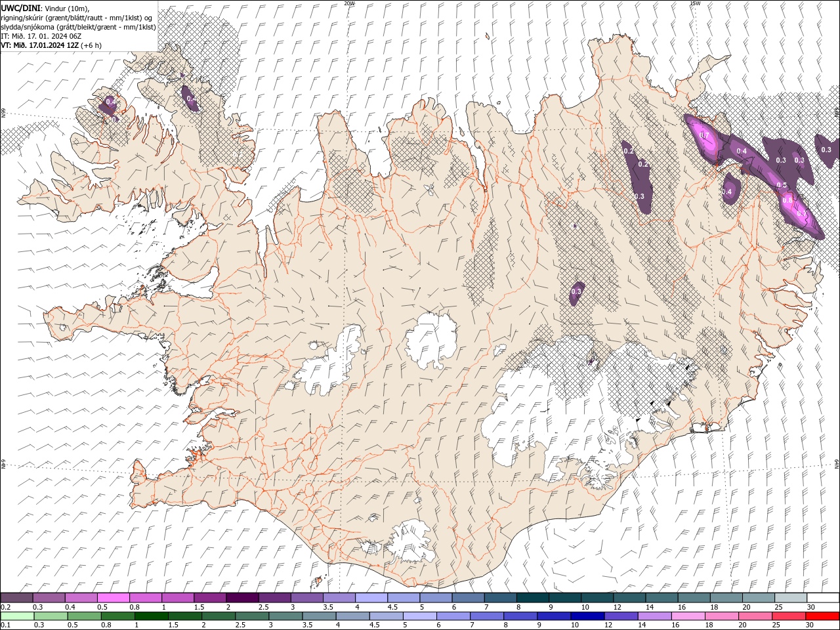The width and height of the screenshot is (840, 630).
Task: Click the '20W' longitude label at top
Action: (x=349, y=3)
